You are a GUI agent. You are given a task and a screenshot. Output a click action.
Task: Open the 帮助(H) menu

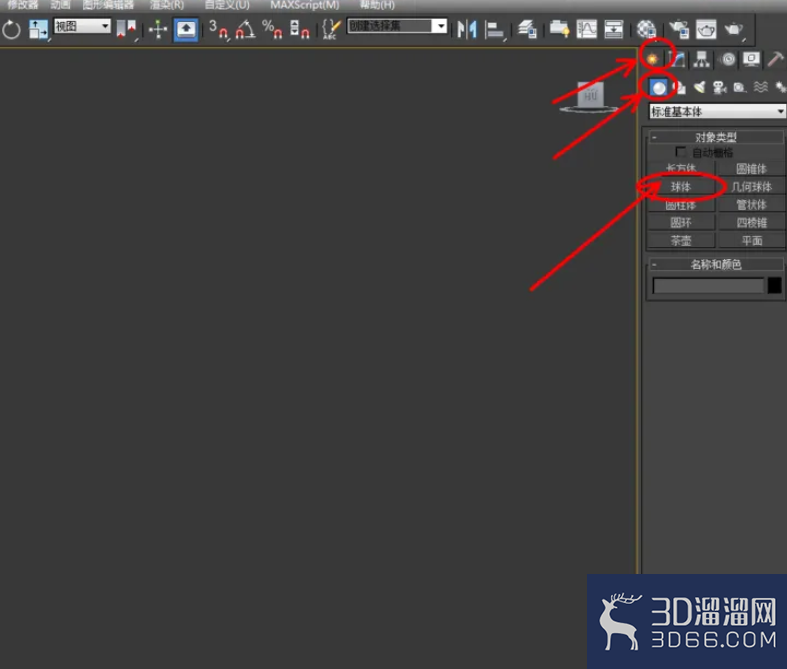[377, 5]
